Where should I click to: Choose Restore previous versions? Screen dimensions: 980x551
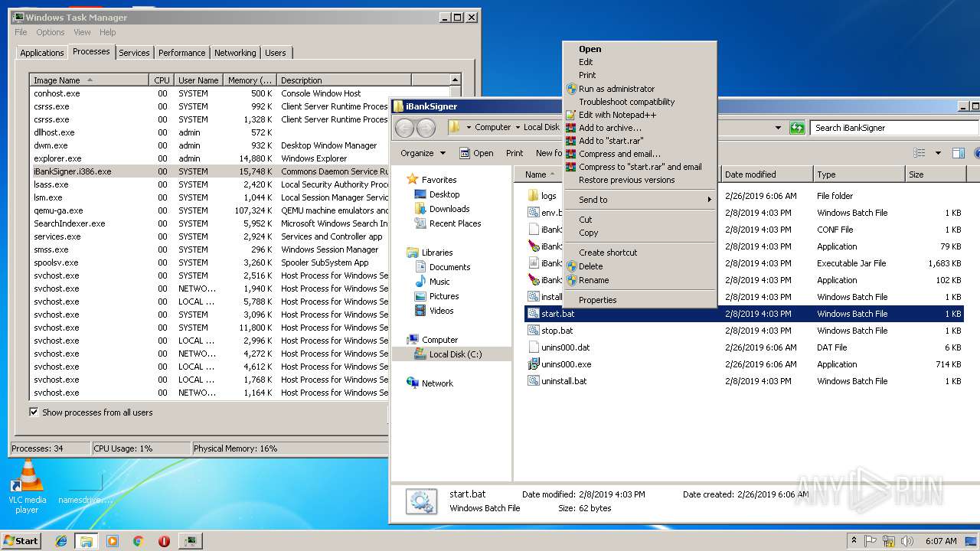[x=639, y=180]
